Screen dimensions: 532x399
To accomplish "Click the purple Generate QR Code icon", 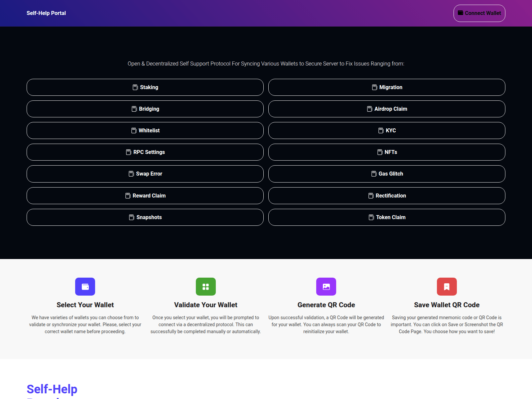I will pyautogui.click(x=326, y=287).
